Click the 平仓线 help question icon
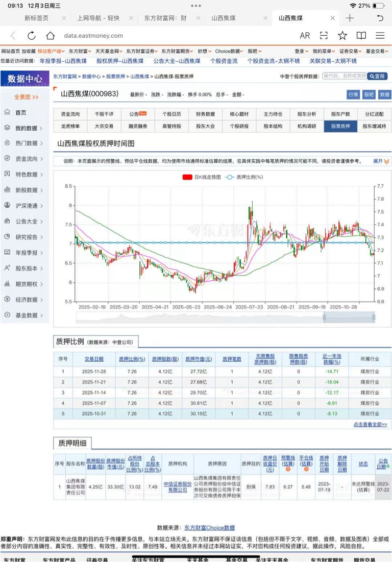The image size is (392, 562). pyautogui.click(x=306, y=469)
